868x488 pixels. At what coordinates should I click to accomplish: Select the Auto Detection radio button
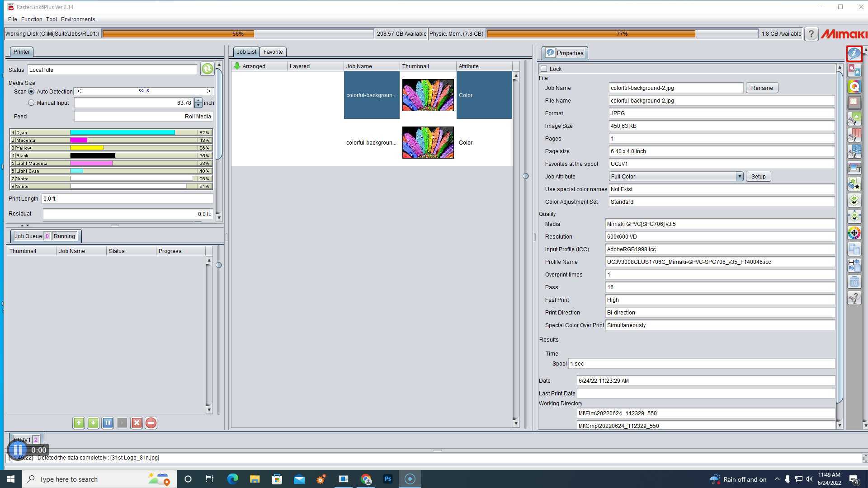click(x=31, y=91)
